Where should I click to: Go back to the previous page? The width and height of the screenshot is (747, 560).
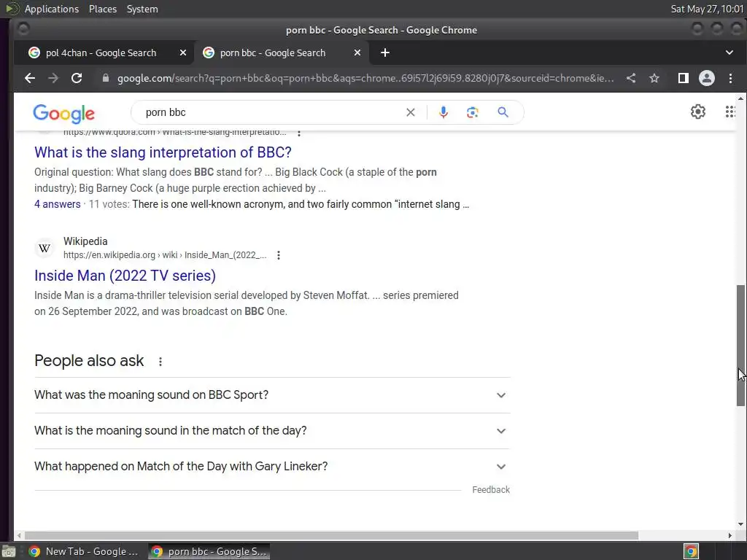[30, 78]
